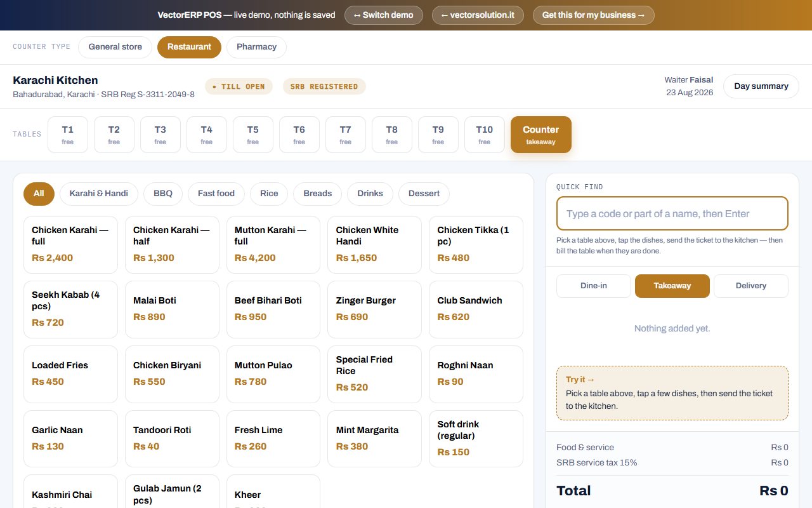The width and height of the screenshot is (812, 508).
Task: Filter dishes by Rice
Action: 269,194
